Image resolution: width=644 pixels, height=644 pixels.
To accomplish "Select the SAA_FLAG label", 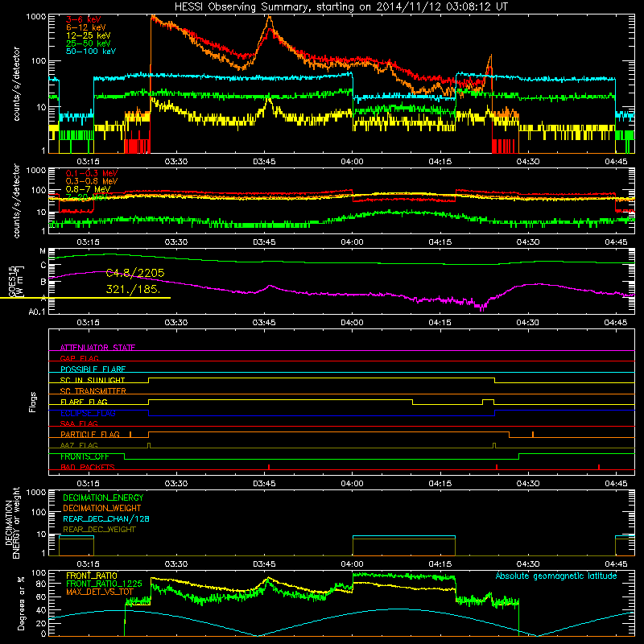I will [79, 423].
